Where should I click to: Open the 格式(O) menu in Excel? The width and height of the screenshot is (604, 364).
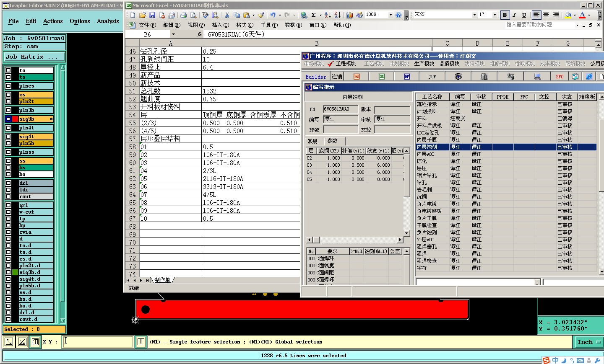[245, 25]
